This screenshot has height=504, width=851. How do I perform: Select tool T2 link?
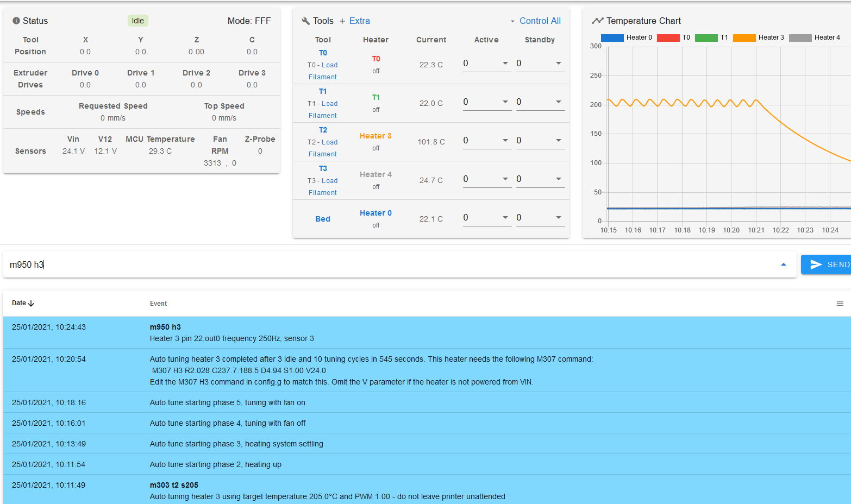click(323, 130)
